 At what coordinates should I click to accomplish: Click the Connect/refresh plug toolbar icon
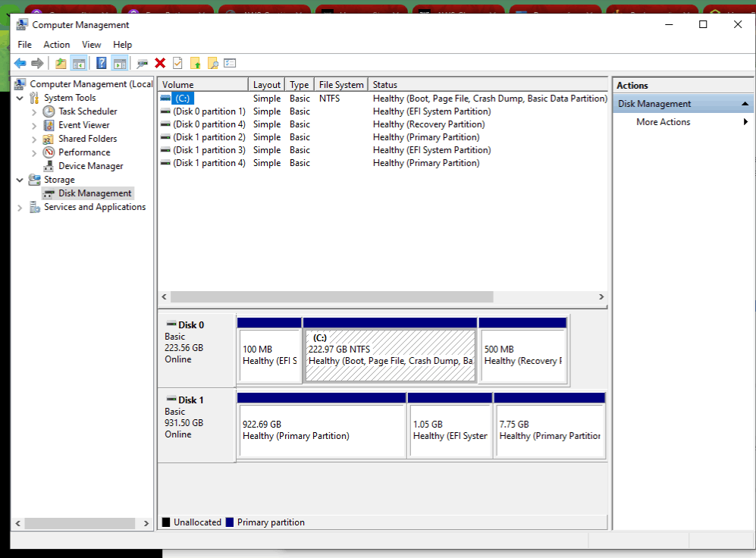tap(143, 63)
